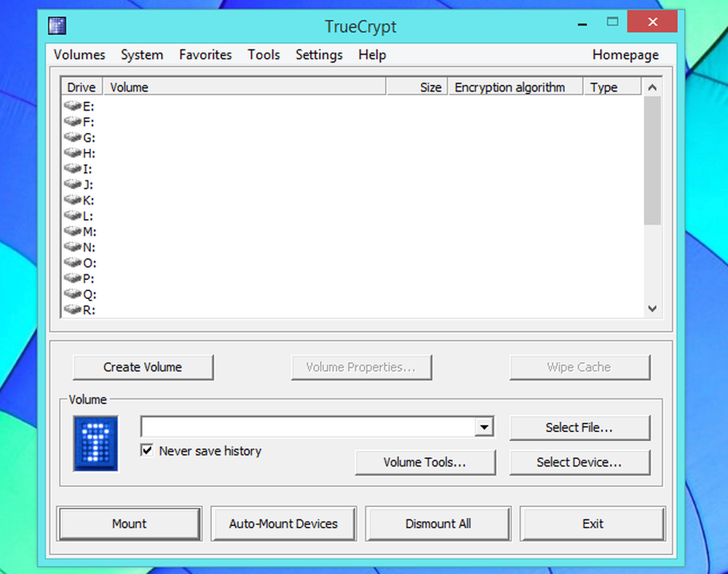Open the Volumes menu

pyautogui.click(x=79, y=55)
